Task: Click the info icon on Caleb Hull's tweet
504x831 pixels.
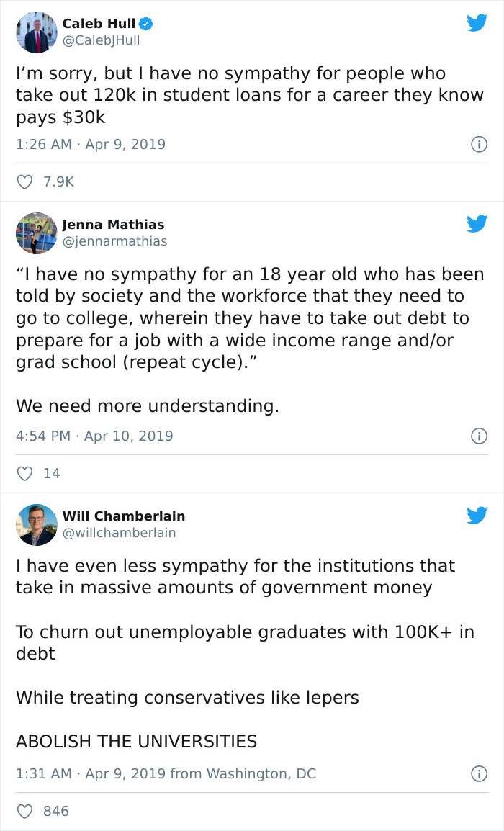Action: (x=479, y=144)
